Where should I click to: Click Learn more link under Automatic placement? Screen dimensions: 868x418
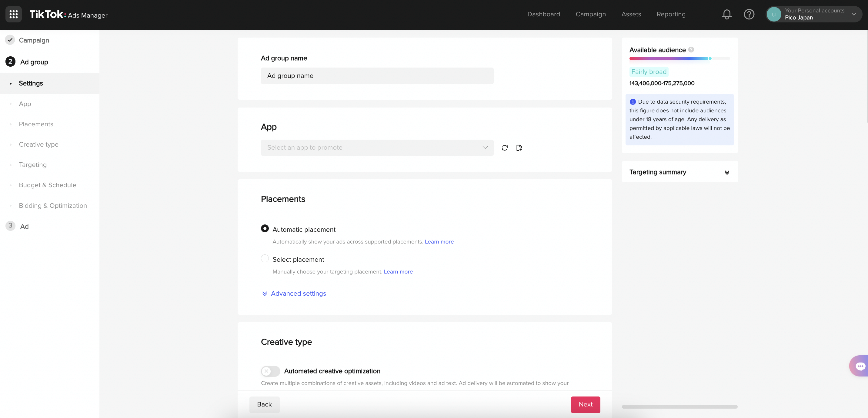[x=439, y=241]
